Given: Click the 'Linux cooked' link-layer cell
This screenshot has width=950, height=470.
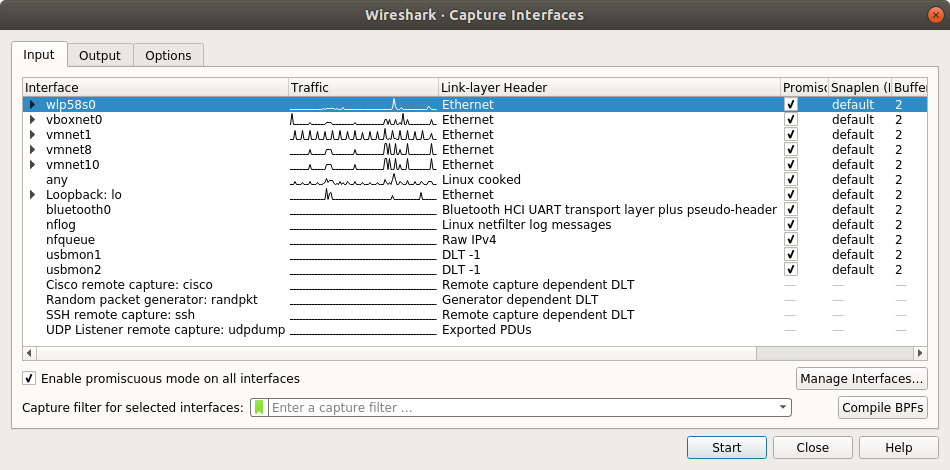Looking at the screenshot, I should (x=481, y=179).
